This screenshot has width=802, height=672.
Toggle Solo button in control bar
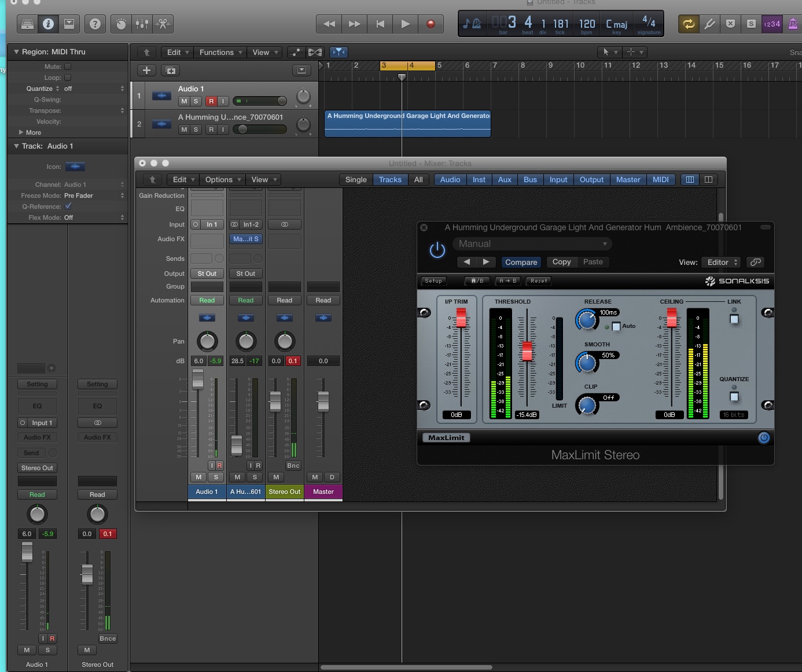(751, 24)
